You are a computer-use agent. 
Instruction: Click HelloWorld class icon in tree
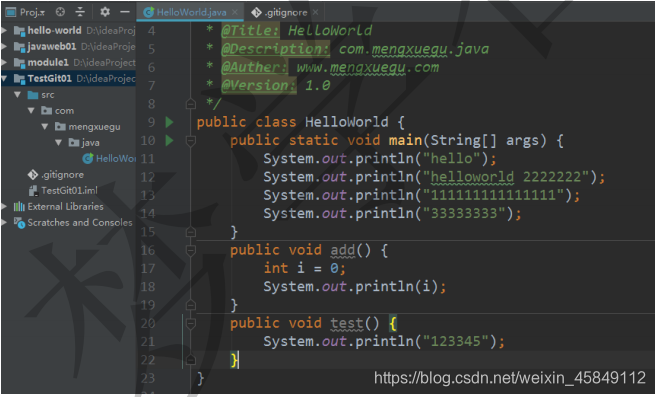point(88,159)
